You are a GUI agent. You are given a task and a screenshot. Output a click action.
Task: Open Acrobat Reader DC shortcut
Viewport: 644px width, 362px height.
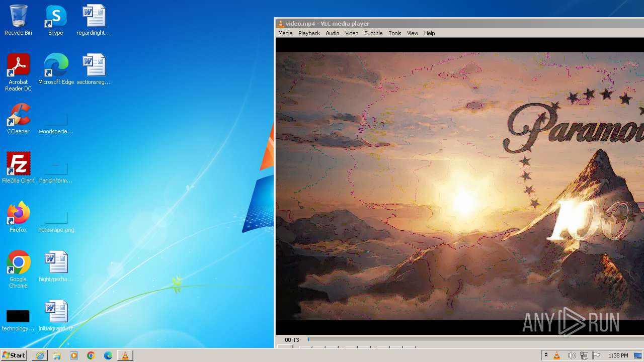tap(18, 72)
